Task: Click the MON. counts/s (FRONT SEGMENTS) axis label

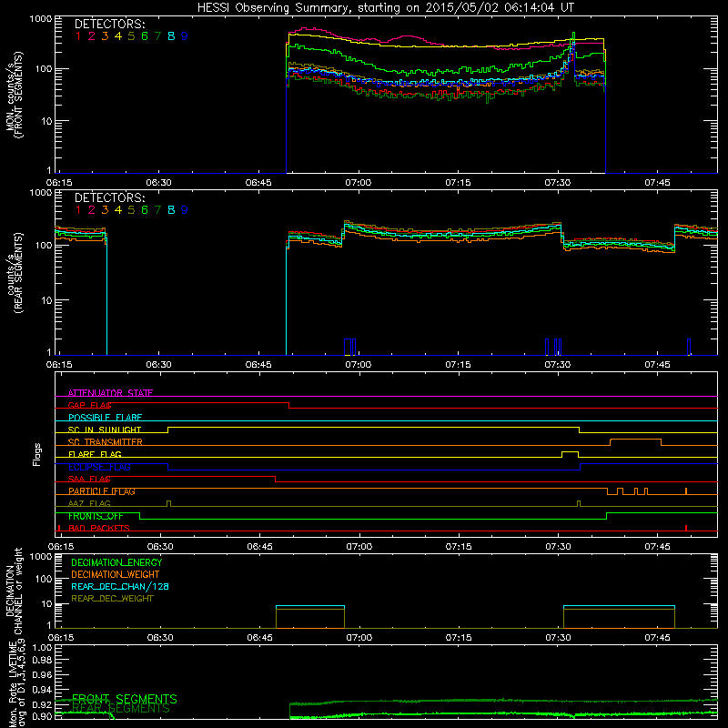Action: click(14, 95)
